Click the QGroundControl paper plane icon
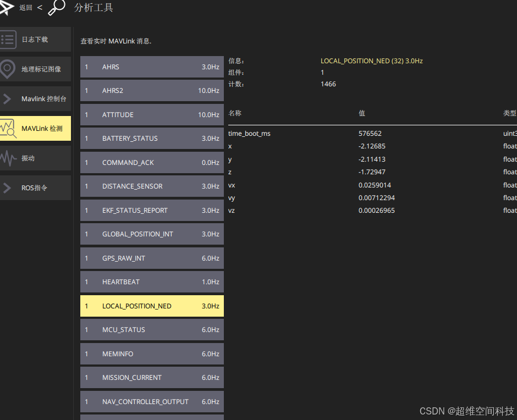Screen dimensions: 517x420 6,7
